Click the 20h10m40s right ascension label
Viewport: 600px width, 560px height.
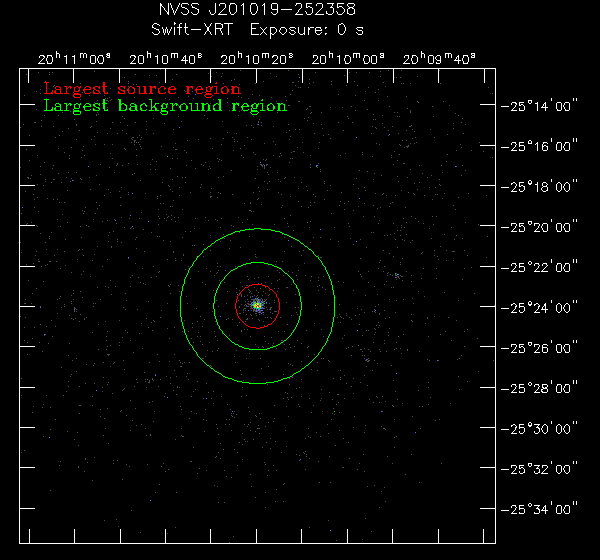pos(165,59)
